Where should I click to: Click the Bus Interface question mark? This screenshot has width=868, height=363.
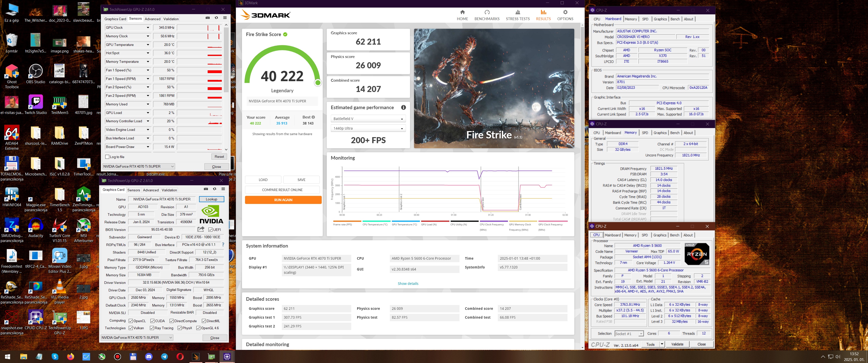coord(223,245)
